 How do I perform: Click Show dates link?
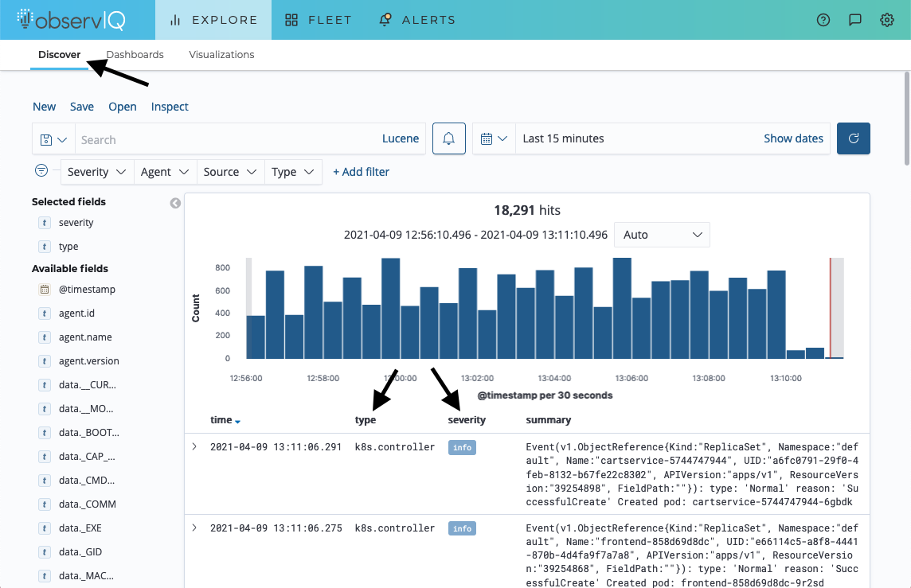pos(794,138)
